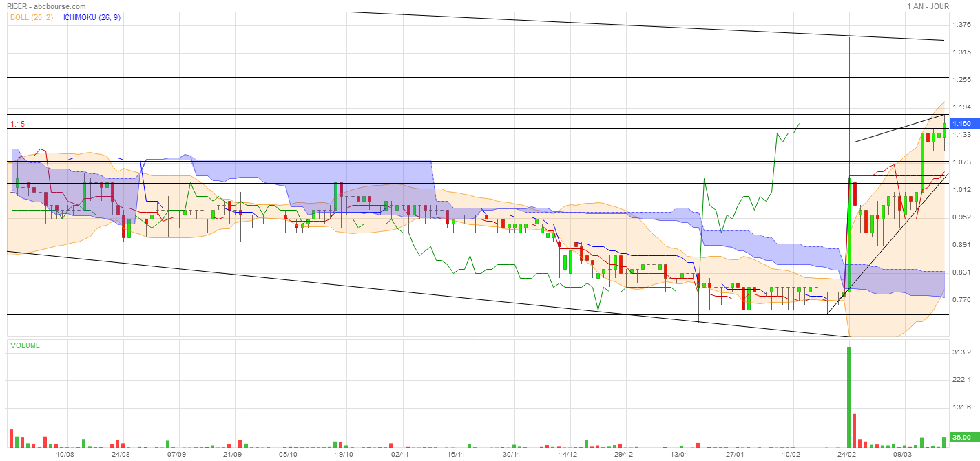The image size is (980, 461).
Task: Click the red 1.15 level label
Action: click(x=17, y=125)
